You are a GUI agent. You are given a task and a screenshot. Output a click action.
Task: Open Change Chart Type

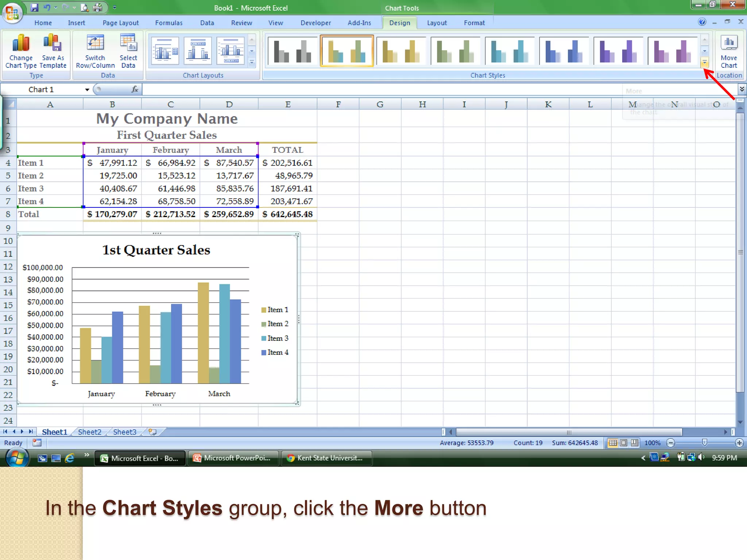click(x=21, y=51)
